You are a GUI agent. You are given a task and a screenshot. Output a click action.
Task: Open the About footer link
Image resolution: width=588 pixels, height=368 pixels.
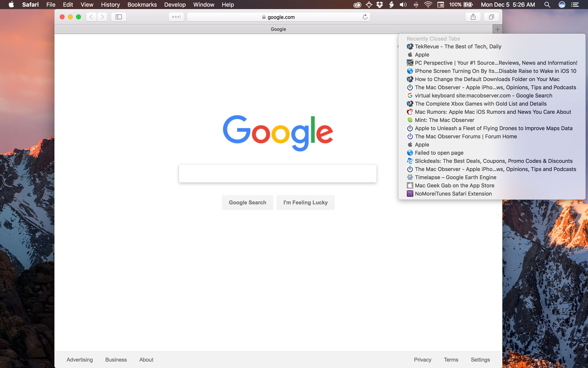pyautogui.click(x=146, y=360)
